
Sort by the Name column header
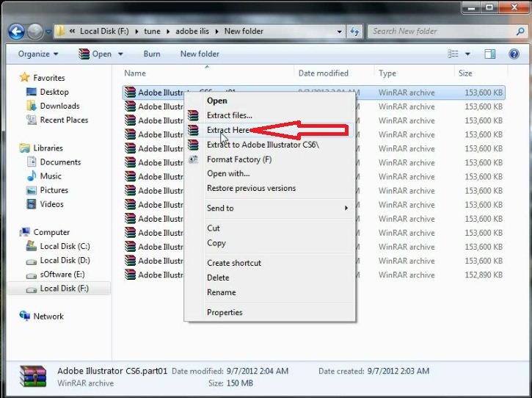(x=135, y=73)
